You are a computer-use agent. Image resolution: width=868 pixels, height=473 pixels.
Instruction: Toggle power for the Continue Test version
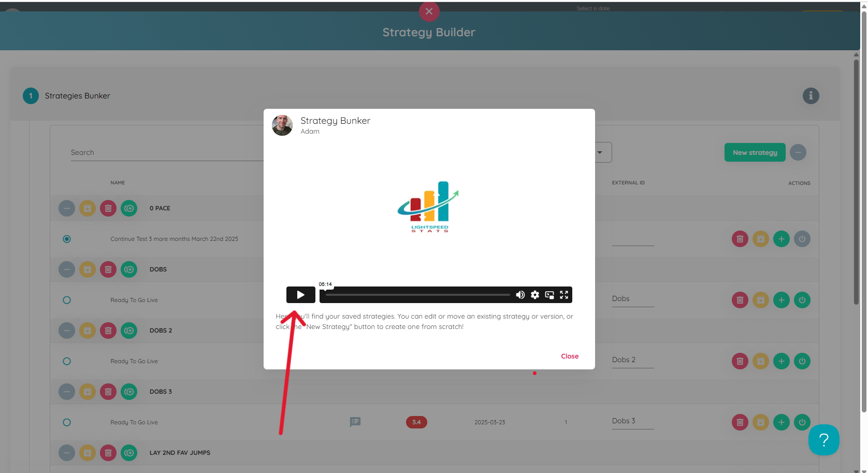pyautogui.click(x=802, y=239)
